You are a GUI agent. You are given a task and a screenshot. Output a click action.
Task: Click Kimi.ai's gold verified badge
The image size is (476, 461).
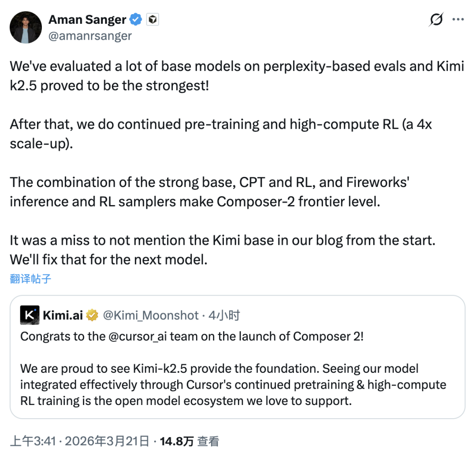(91, 314)
